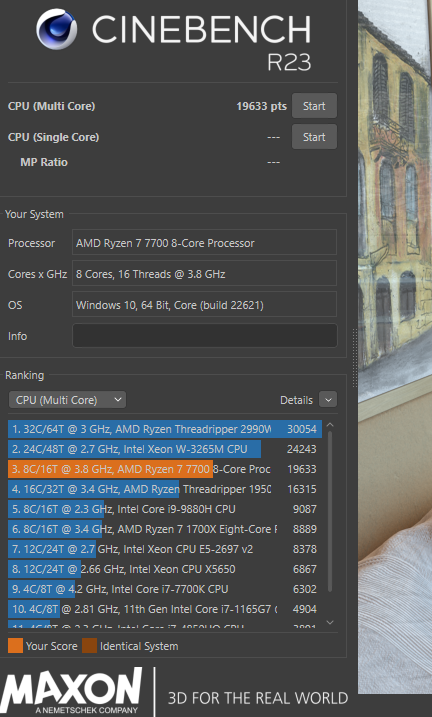Screen dimensions: 432x717
Task: Click the ranking list scroll-down arrow
Action: (x=330, y=622)
